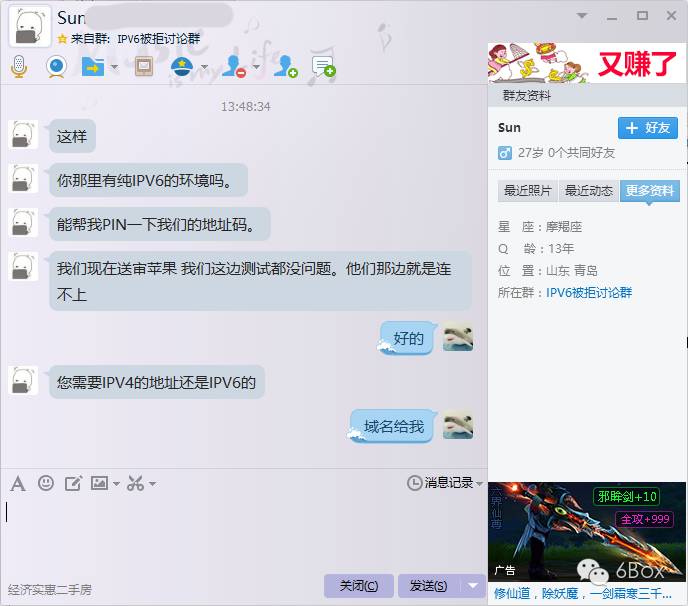Screen dimensions: 688x606
Task: Click the gold star level icon
Action: pyautogui.click(x=62, y=39)
